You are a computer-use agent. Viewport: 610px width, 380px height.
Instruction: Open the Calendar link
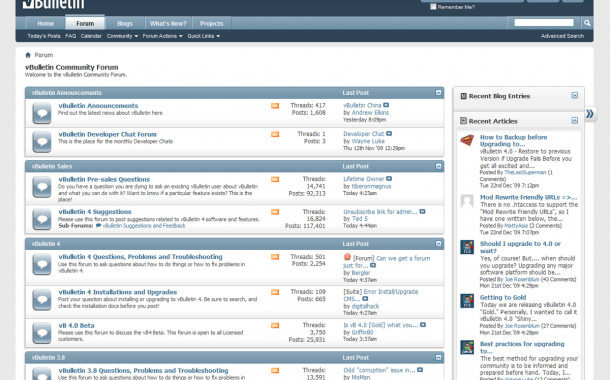click(91, 36)
